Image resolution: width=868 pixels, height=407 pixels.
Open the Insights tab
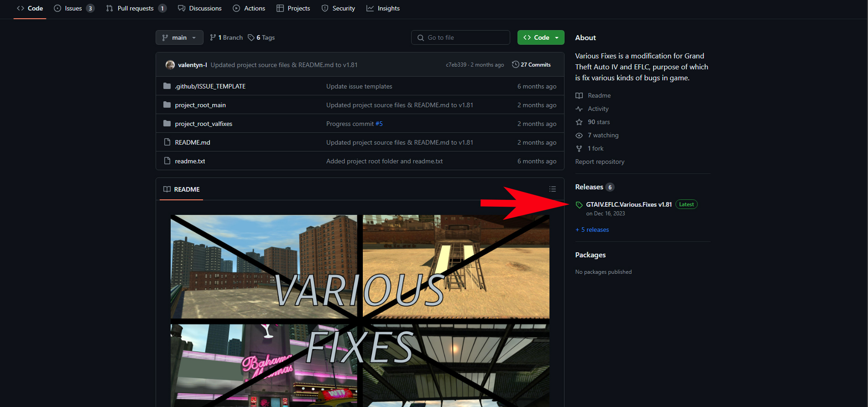point(383,8)
